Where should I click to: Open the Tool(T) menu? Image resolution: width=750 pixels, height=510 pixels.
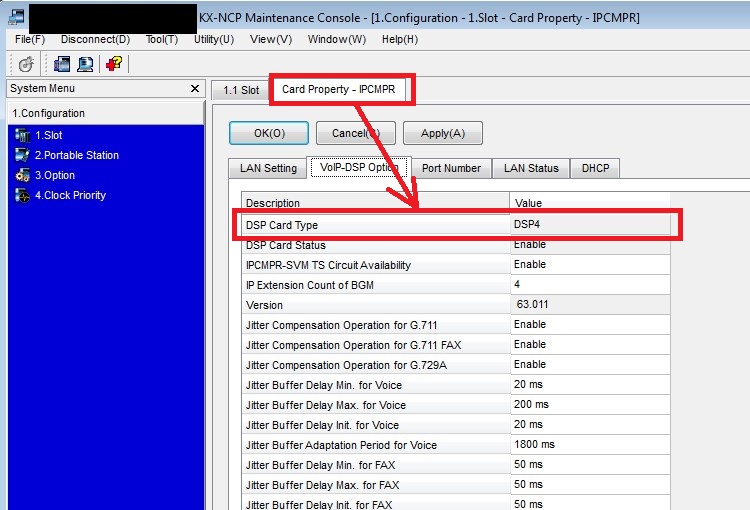162,39
